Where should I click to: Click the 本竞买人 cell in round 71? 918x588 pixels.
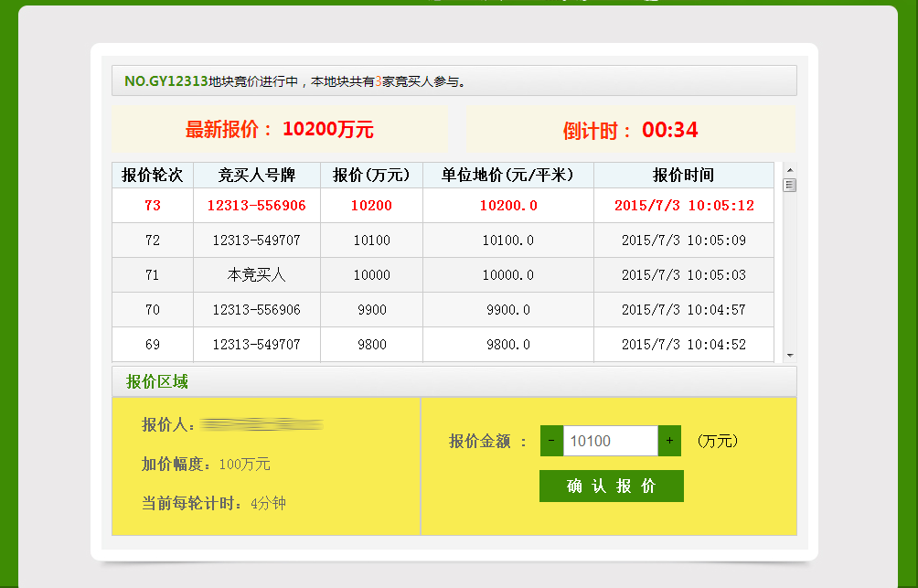pos(257,275)
